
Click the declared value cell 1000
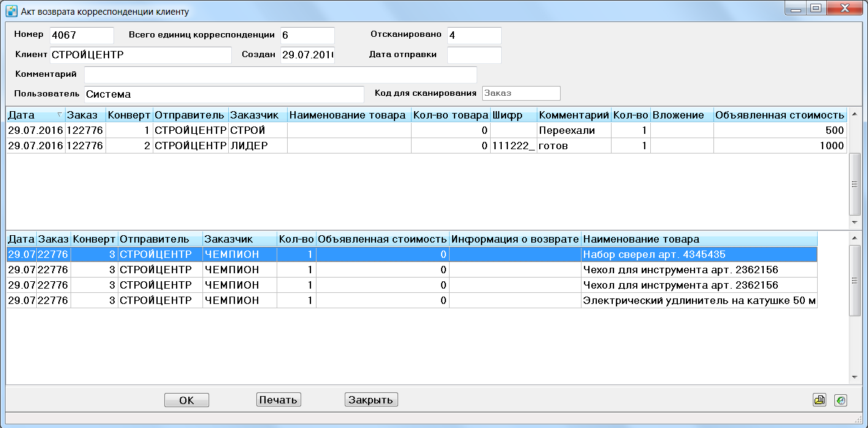pyautogui.click(x=780, y=146)
